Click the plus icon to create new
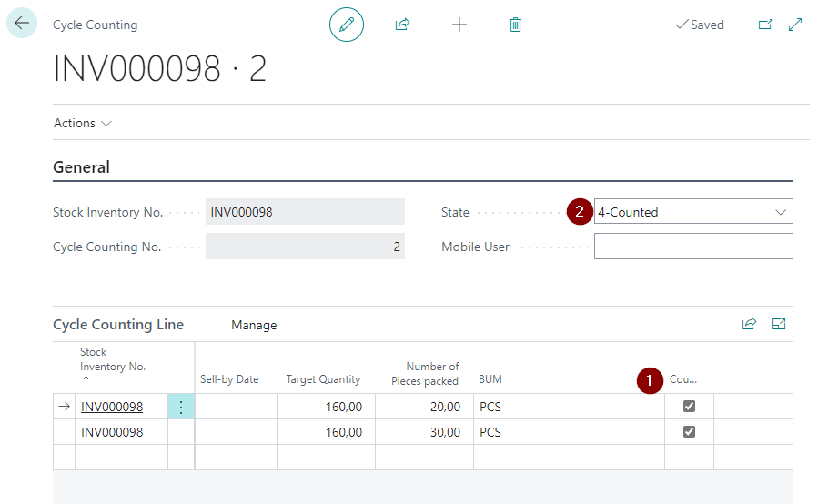 (459, 25)
